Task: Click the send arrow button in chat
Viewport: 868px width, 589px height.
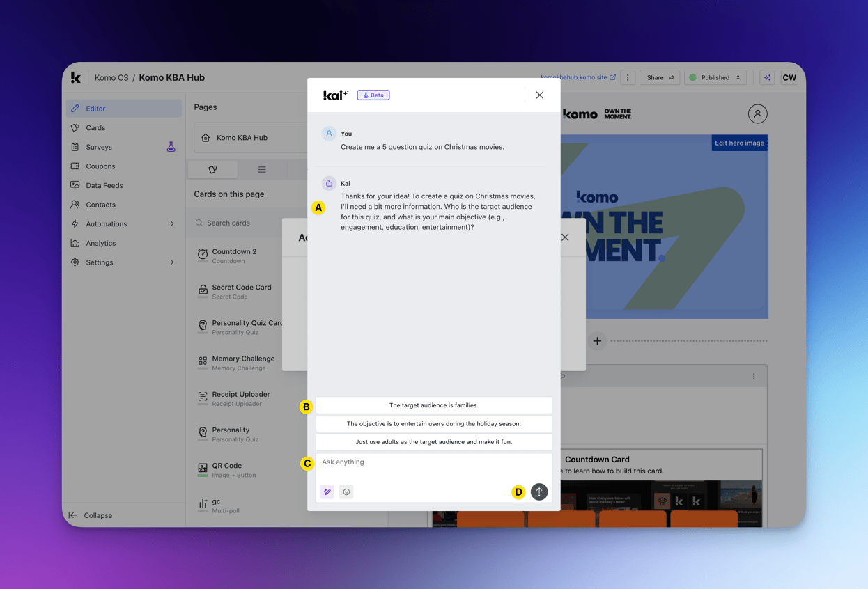Action: point(538,492)
